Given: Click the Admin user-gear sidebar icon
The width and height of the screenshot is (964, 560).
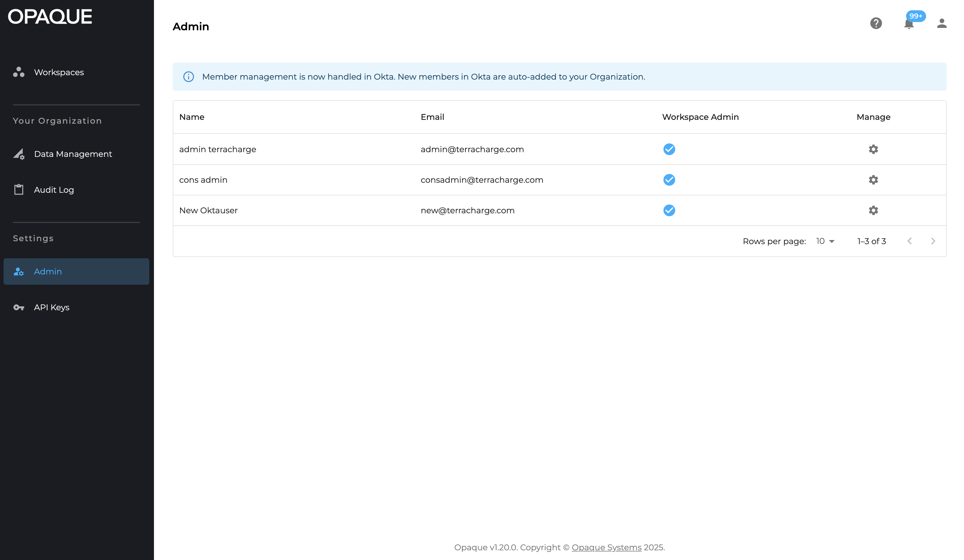Looking at the screenshot, I should tap(19, 271).
